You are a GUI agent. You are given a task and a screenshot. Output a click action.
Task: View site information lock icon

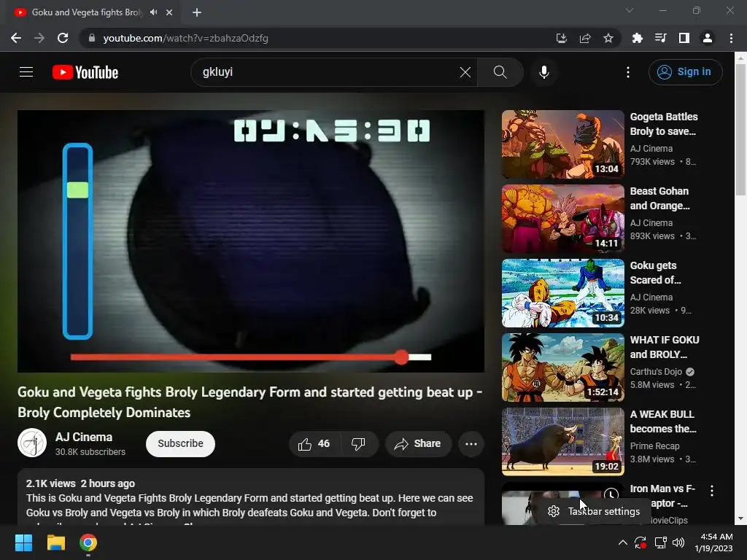(92, 38)
